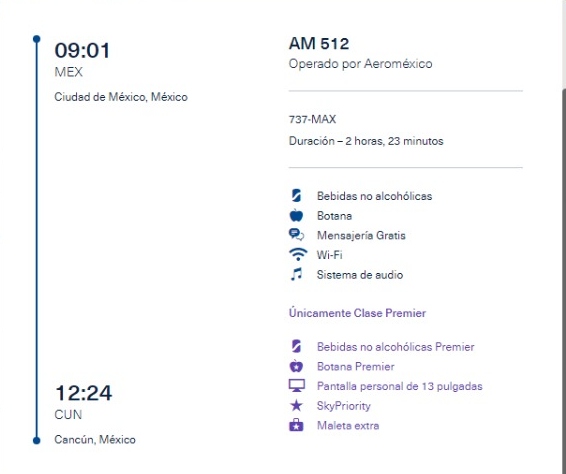Click the AM 512 flight number
Viewport: 566px width, 474px height.
[319, 44]
